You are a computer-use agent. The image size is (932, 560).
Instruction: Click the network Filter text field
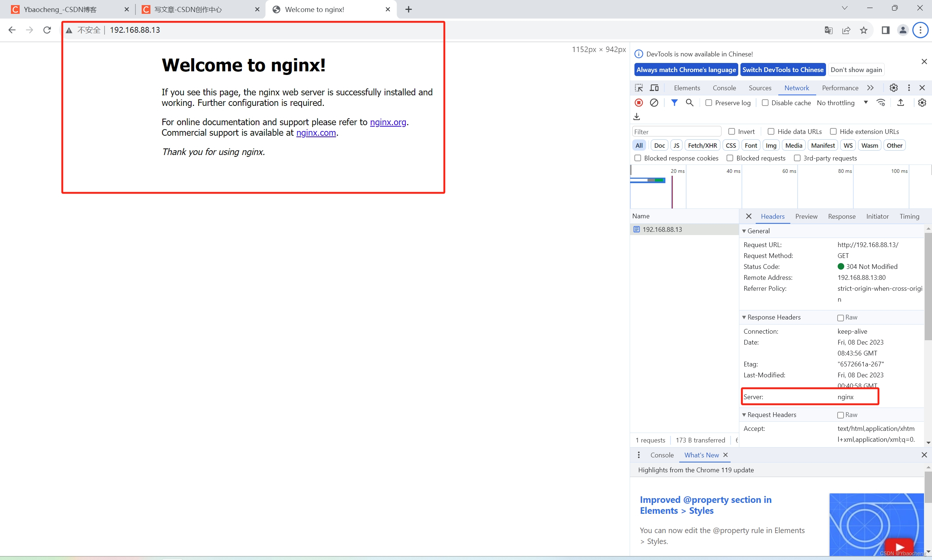coord(676,132)
